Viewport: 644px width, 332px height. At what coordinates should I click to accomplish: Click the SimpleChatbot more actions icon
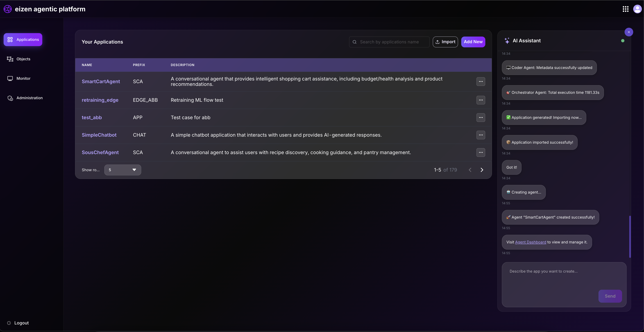[480, 135]
